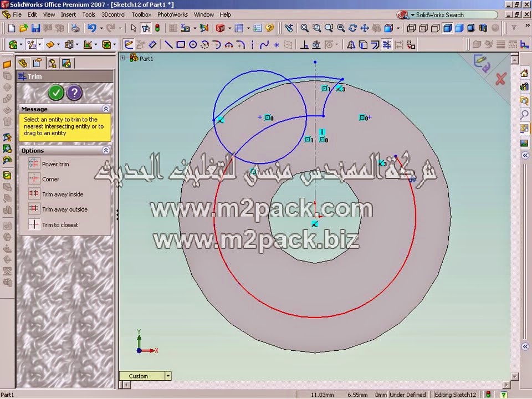Collapse the Options section chevron

click(x=106, y=150)
